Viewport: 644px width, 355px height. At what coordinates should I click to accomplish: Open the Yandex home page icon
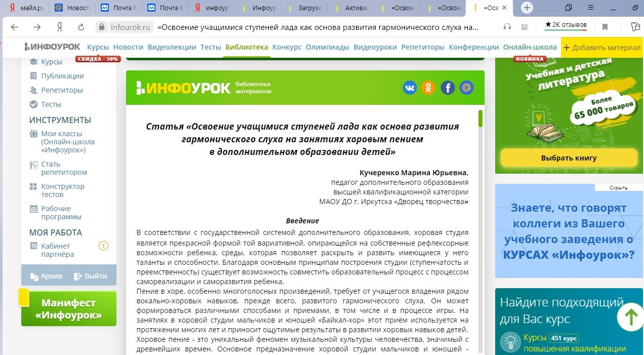(59, 27)
